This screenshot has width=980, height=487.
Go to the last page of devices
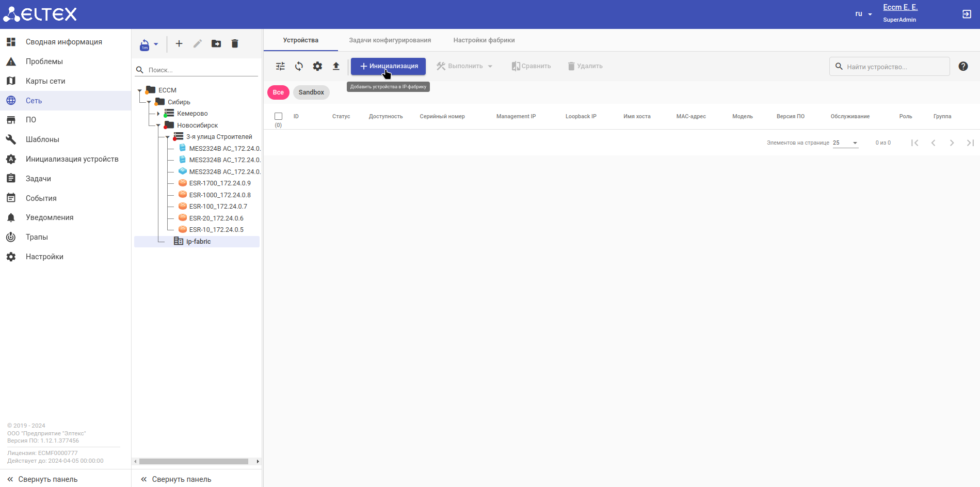tap(970, 143)
